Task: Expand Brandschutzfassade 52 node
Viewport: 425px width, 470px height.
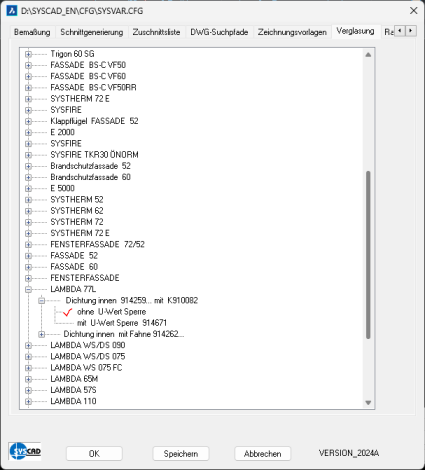Action: coord(28,166)
